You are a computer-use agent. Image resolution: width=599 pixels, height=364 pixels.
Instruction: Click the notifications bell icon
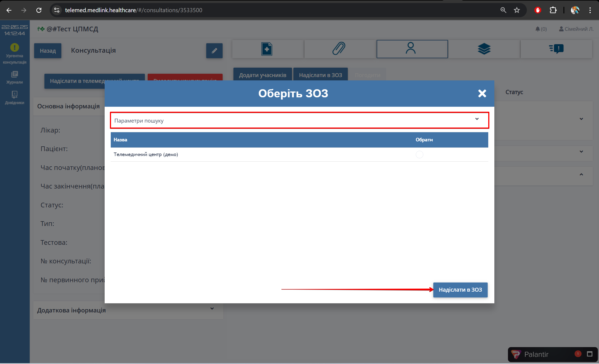[538, 29]
